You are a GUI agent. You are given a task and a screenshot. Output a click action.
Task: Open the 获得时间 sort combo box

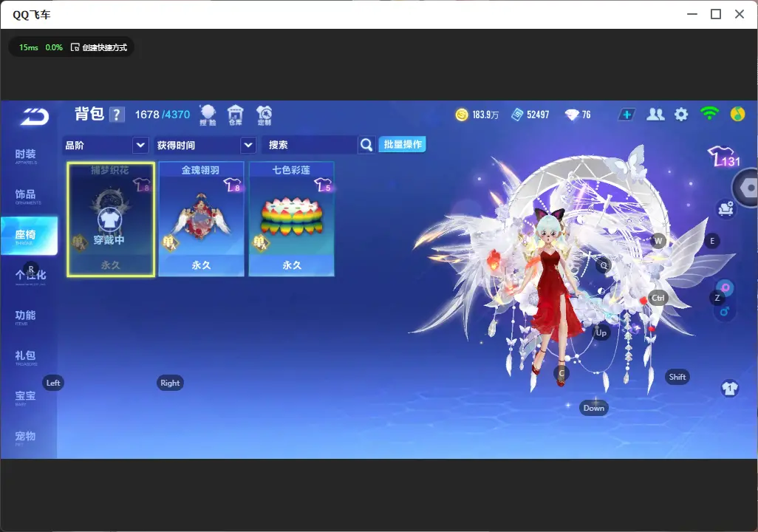point(205,145)
